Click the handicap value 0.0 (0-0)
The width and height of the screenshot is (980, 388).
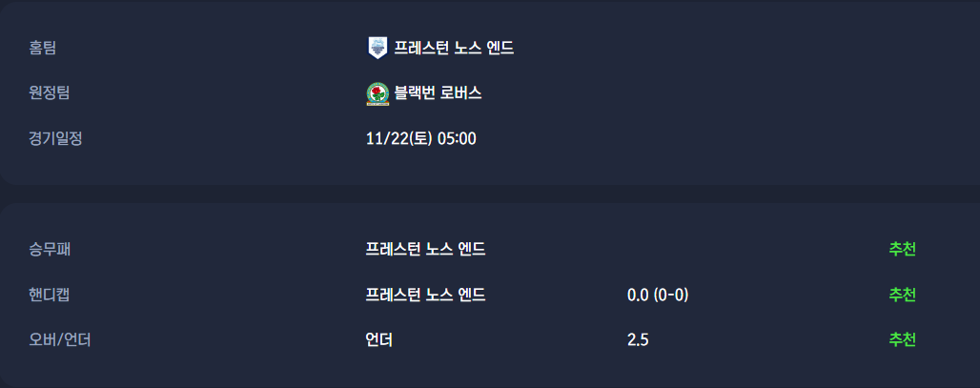(658, 296)
